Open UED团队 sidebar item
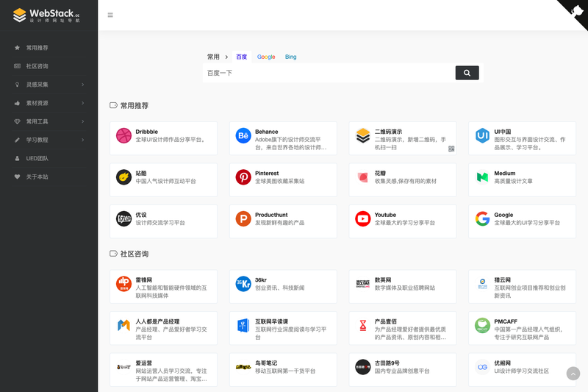 (37, 158)
